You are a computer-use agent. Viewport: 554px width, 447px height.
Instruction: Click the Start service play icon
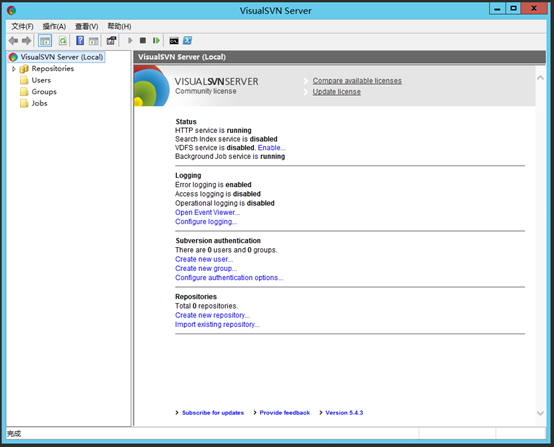130,41
